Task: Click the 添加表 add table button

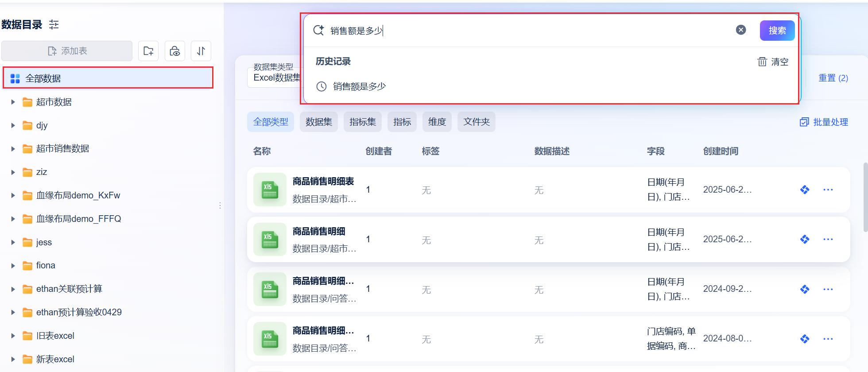Action: tap(67, 51)
